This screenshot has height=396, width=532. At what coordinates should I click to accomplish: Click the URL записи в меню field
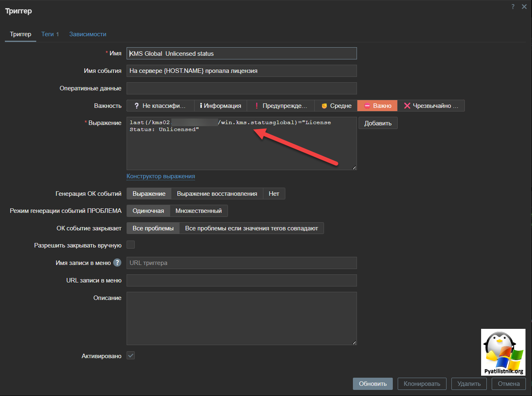241,280
